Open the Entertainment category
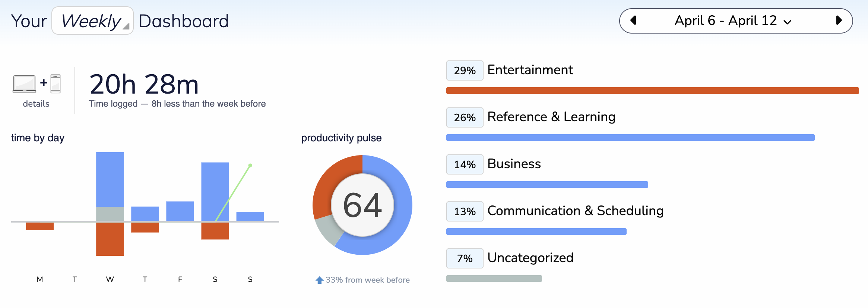Image resolution: width=868 pixels, height=308 pixels. click(530, 70)
